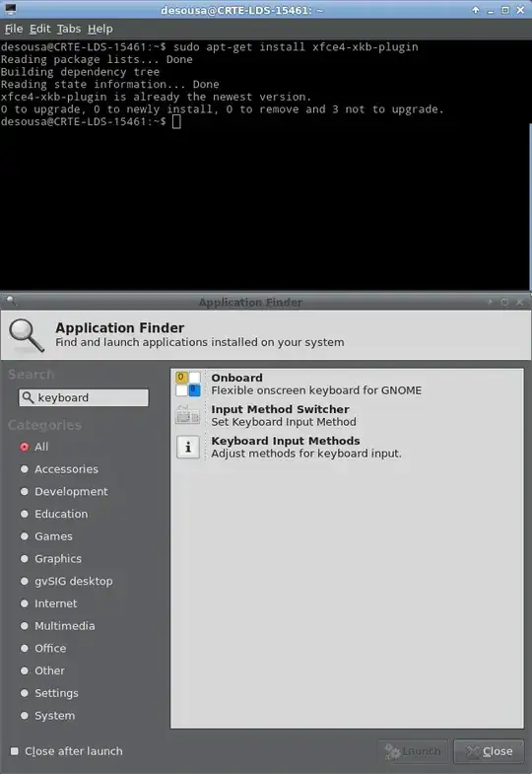Click the Keyboard Input Methods info icon
Viewport: 532px width, 774px height.
[188, 447]
